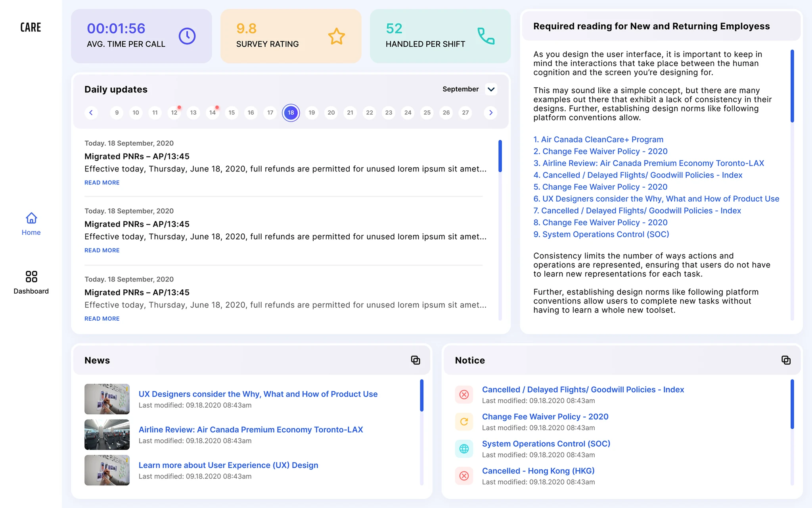Click the clock icon in the Avg. Time card
812x508 pixels.
(x=187, y=36)
